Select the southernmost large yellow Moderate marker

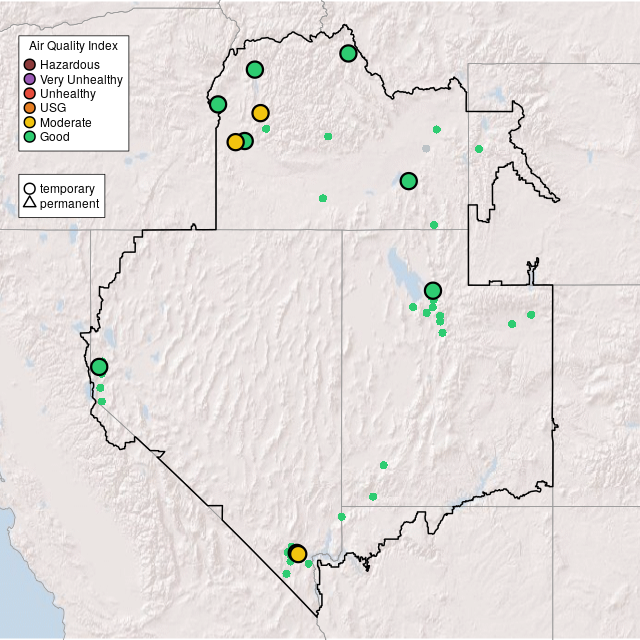[298, 554]
